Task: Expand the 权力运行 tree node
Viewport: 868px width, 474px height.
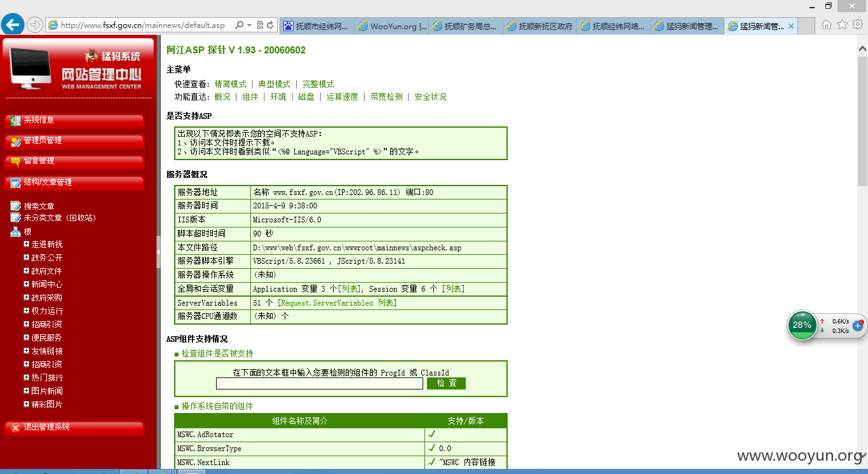Action: point(26,311)
